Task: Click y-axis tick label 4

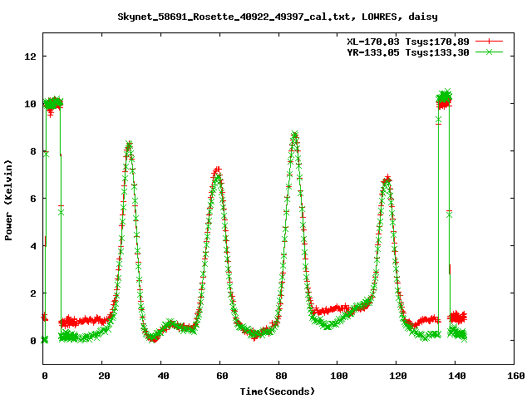Action: point(33,246)
